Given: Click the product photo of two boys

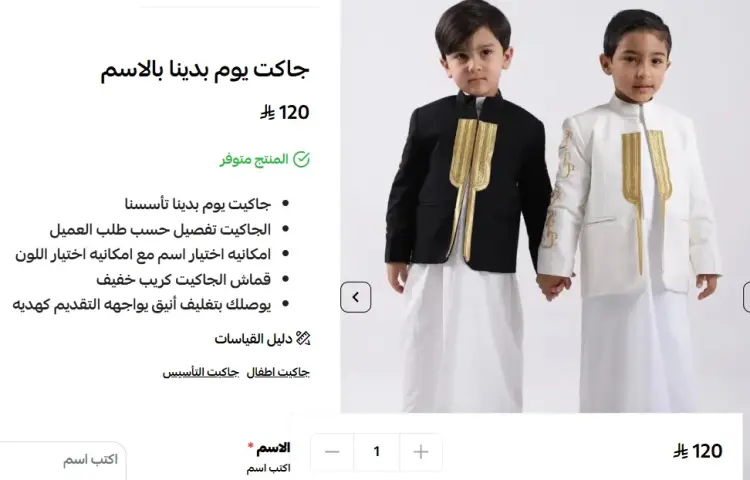Looking at the screenshot, I should [x=545, y=206].
